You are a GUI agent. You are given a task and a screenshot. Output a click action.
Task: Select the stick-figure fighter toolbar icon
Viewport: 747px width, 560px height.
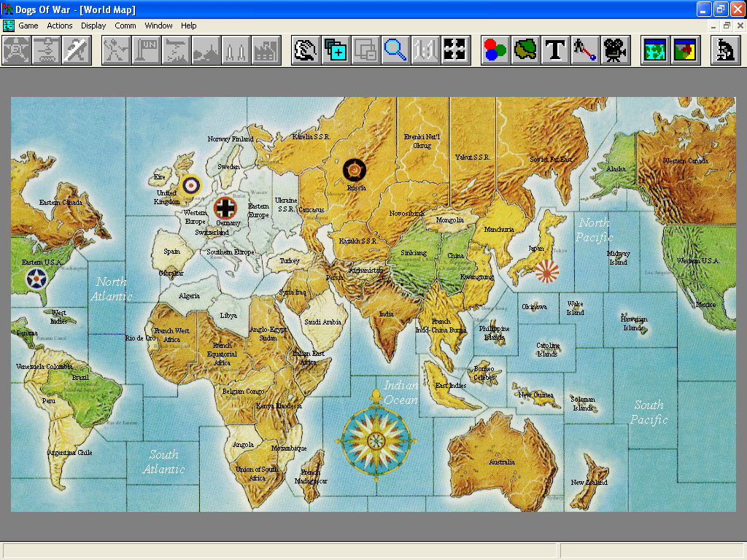point(116,50)
